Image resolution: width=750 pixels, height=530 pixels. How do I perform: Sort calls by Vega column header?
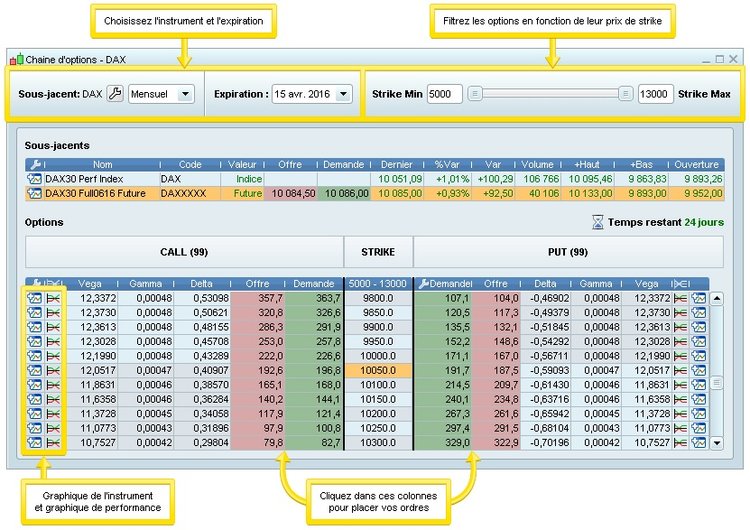90,284
